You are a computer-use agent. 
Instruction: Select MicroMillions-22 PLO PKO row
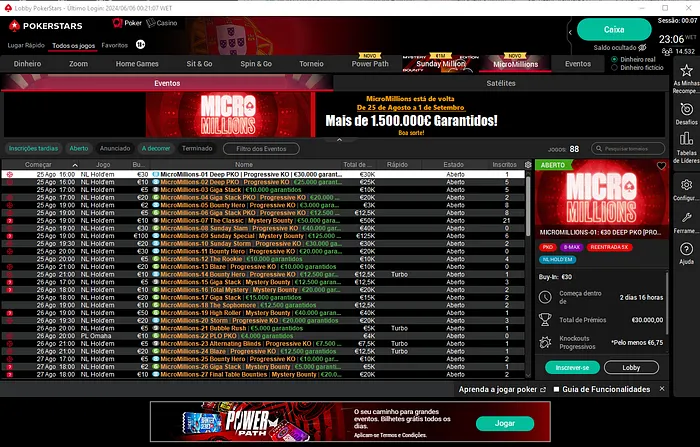click(263, 336)
